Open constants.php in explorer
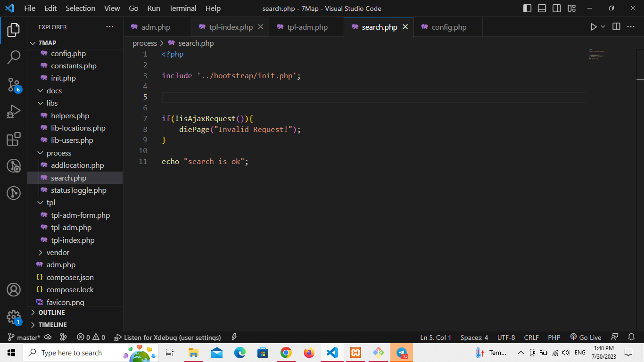Viewport: 644px width, 362px height. click(x=75, y=66)
